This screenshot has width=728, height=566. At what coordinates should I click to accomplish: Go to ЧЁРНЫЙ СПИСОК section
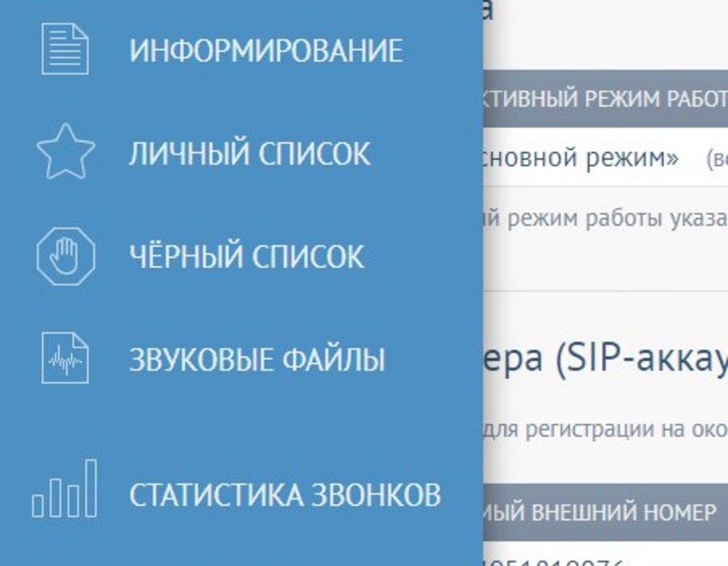pos(247,255)
